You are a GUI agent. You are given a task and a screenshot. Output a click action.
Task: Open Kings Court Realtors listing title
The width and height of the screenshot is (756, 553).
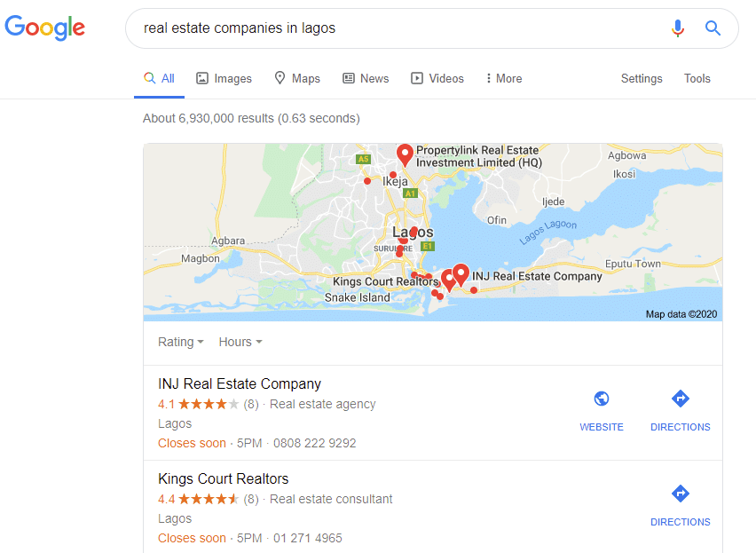point(224,478)
